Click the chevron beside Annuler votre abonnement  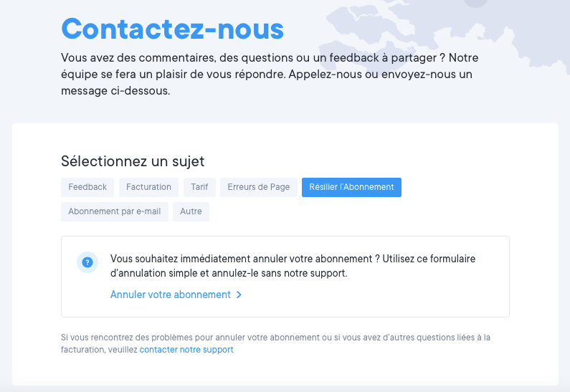pos(239,295)
